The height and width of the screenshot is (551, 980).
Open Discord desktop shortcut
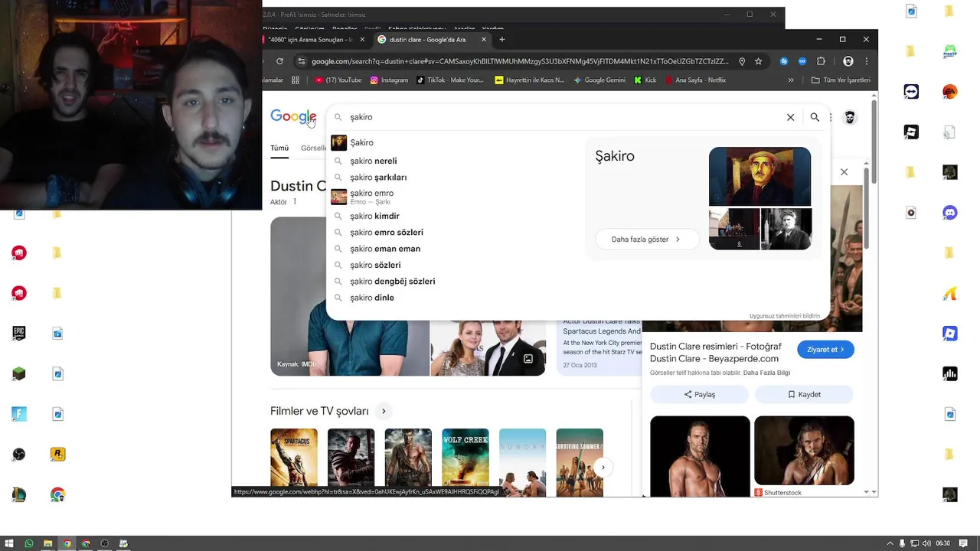[x=950, y=213]
